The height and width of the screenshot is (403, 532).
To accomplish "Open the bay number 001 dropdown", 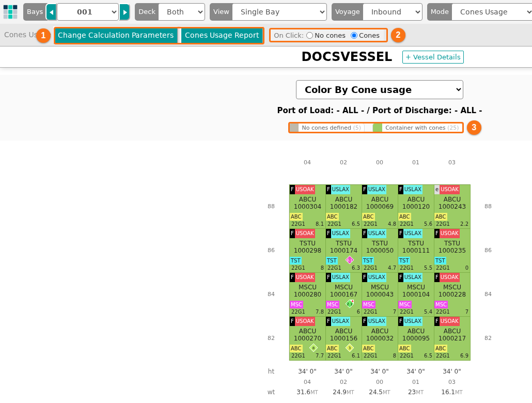I will (x=87, y=12).
